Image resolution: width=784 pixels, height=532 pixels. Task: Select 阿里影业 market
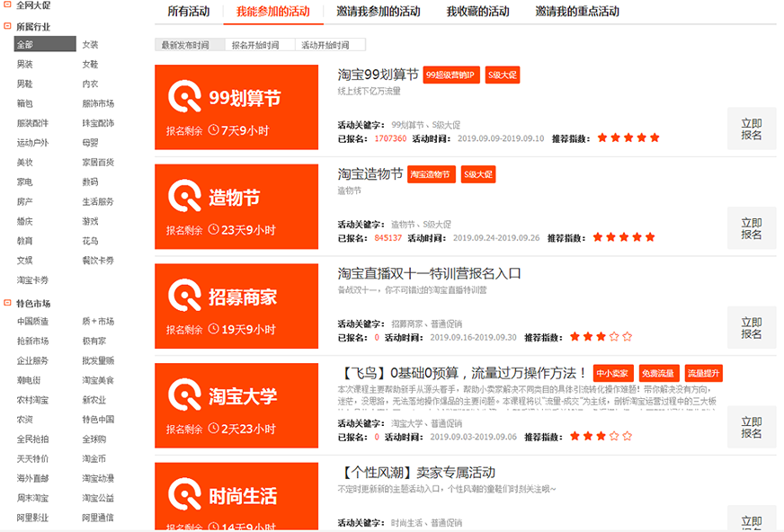click(32, 518)
